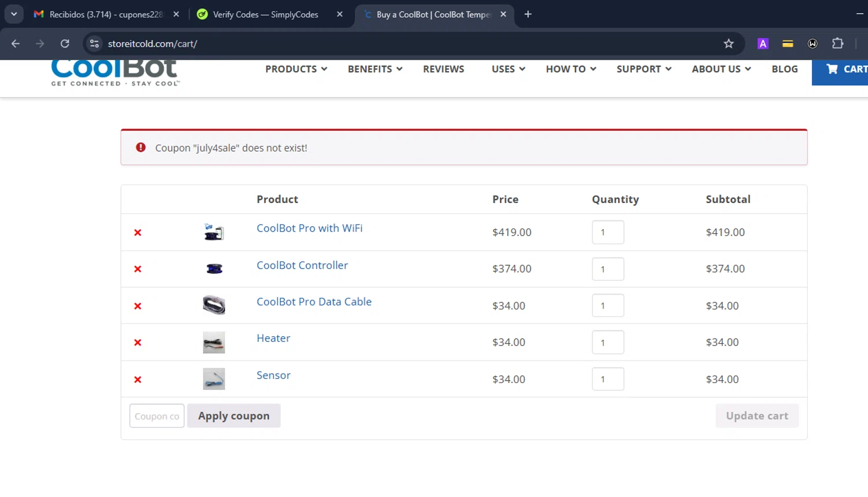Open CoolBot Pro with WiFi thumbnail
Screen dimensions: 868x497
click(214, 232)
